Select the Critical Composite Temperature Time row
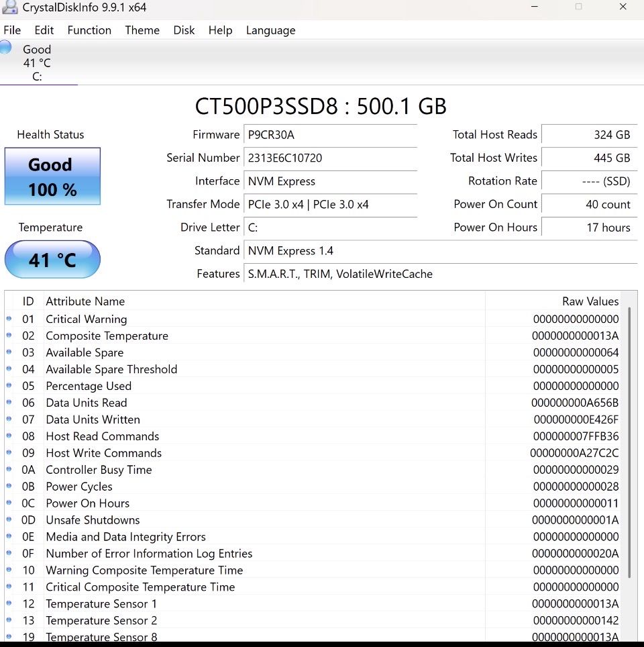The height and width of the screenshot is (647, 644). click(x=313, y=587)
